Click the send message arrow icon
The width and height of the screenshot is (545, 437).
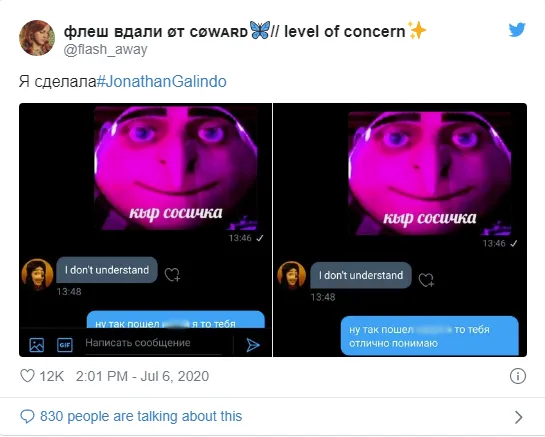[x=253, y=345]
